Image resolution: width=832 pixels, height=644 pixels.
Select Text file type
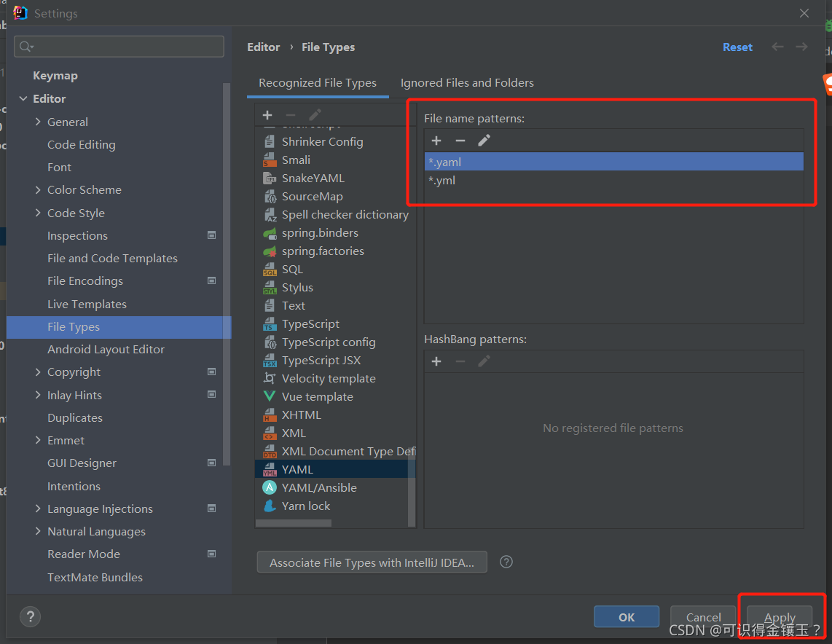pos(335,305)
